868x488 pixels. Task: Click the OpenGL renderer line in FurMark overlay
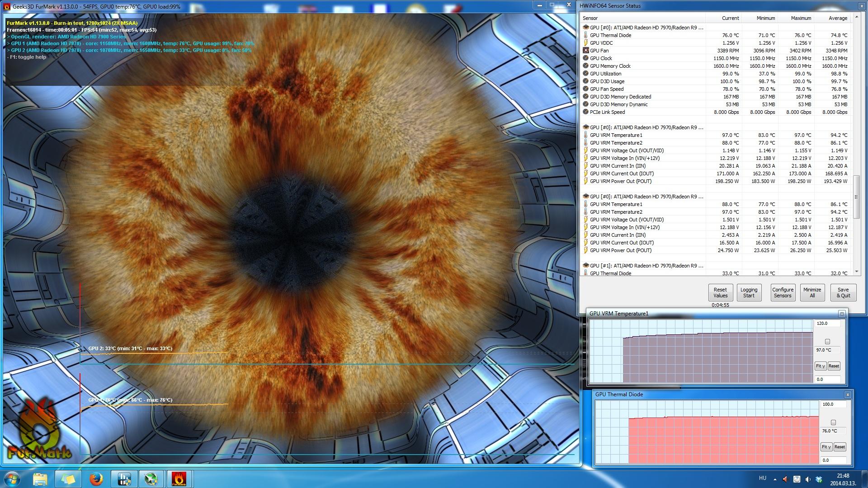66,37
